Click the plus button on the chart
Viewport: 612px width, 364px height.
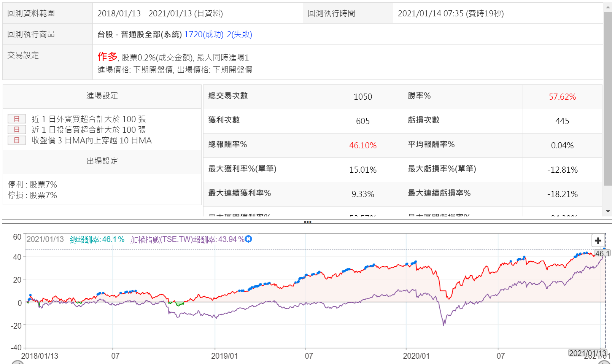(598, 240)
